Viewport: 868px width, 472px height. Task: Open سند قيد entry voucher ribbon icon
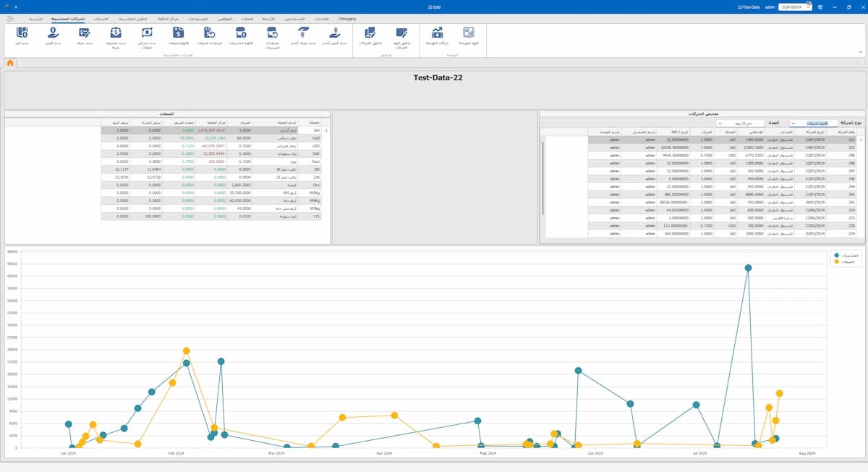[22, 32]
